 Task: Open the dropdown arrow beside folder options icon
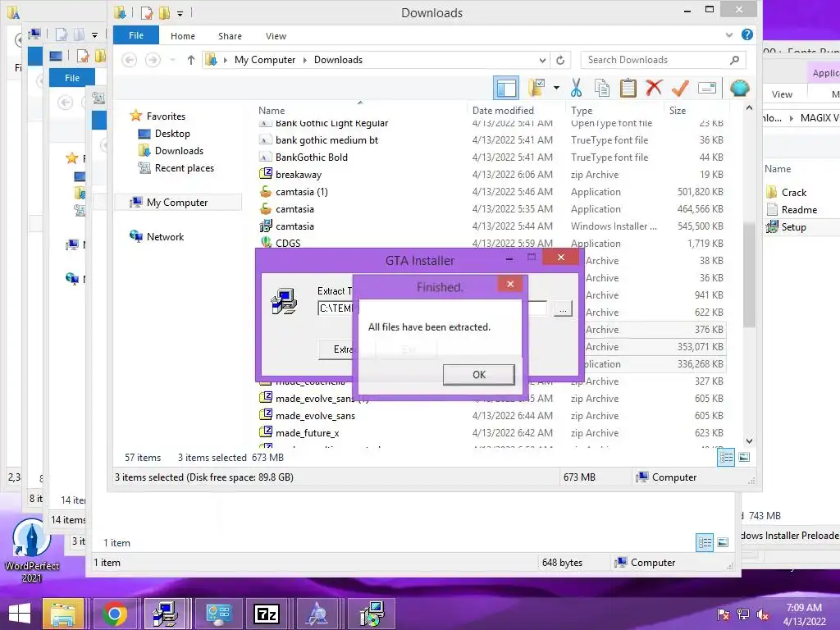[x=556, y=88]
